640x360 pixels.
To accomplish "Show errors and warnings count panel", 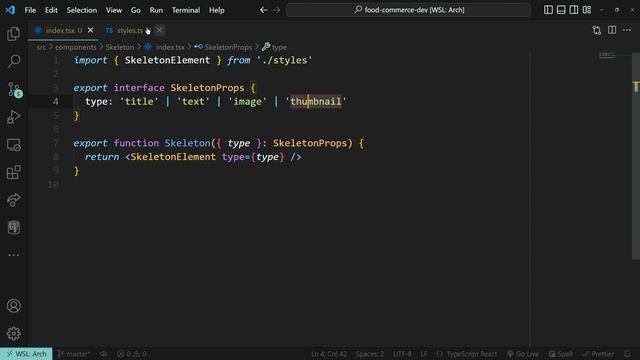I will tap(131, 354).
